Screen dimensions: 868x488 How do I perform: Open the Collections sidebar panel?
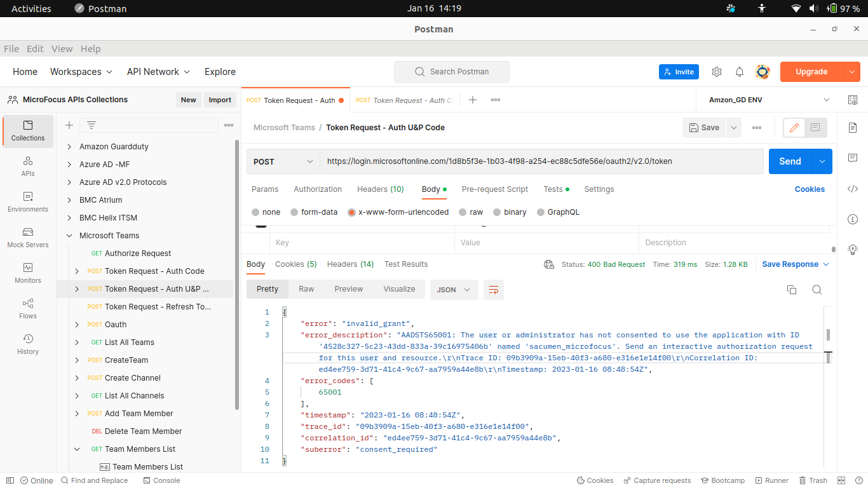28,131
